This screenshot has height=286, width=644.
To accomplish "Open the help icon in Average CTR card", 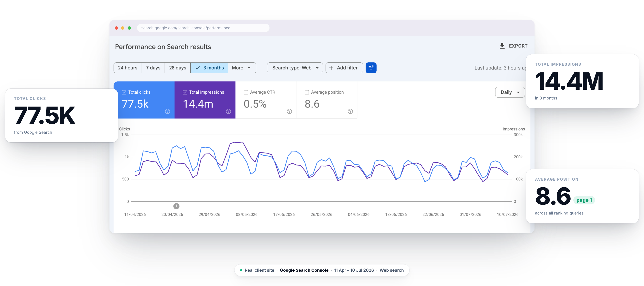I will [290, 111].
